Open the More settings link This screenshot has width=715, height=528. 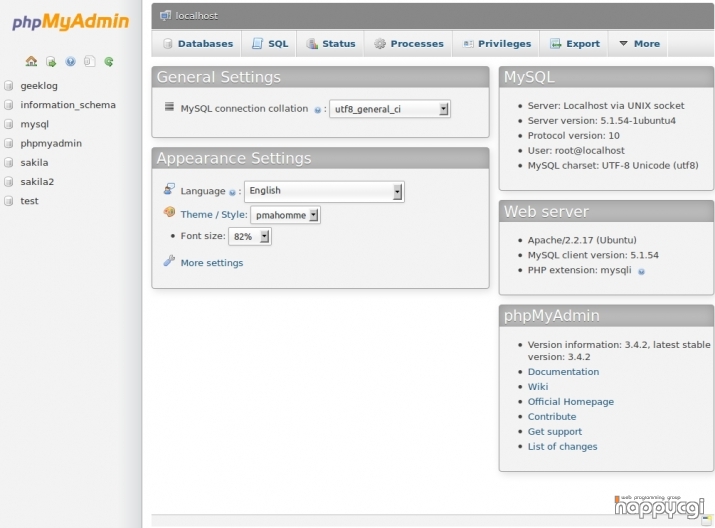212,263
